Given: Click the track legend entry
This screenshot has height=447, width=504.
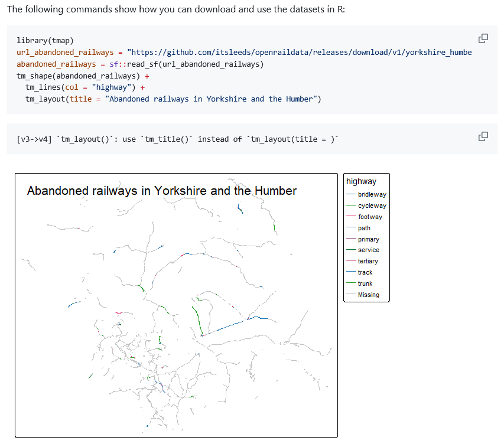Looking at the screenshot, I should [365, 272].
